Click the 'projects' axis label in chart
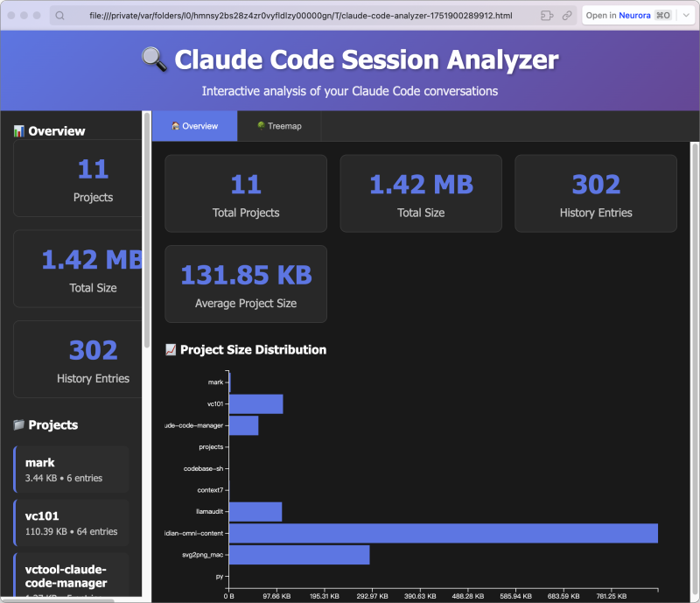Screen dimensions: 700x603 click(x=211, y=446)
